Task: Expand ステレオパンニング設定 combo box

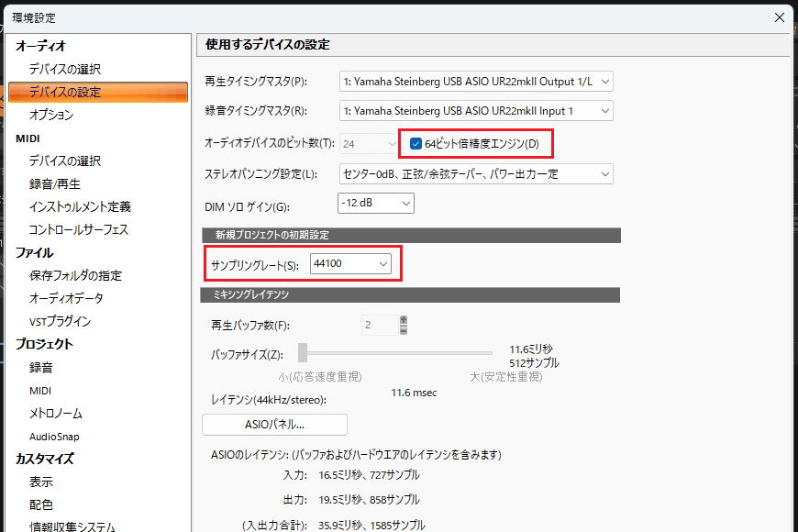Action: 476,173
